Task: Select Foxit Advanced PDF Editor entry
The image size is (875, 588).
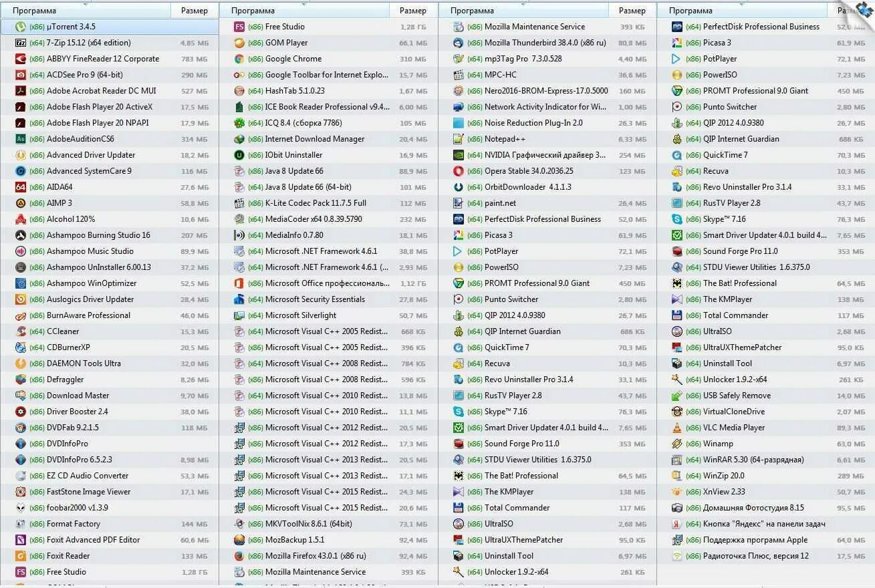Action: pos(110,540)
